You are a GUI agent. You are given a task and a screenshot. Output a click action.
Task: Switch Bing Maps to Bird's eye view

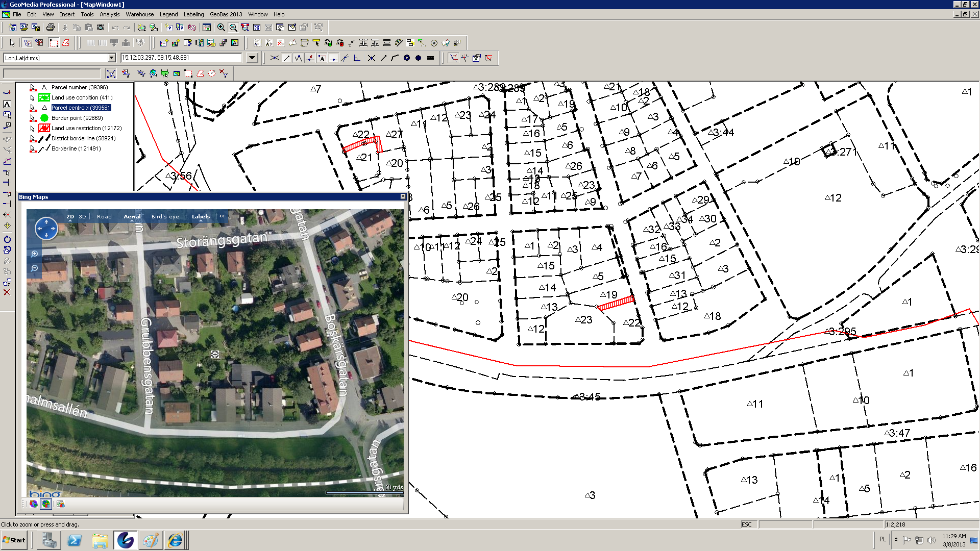[x=165, y=216]
